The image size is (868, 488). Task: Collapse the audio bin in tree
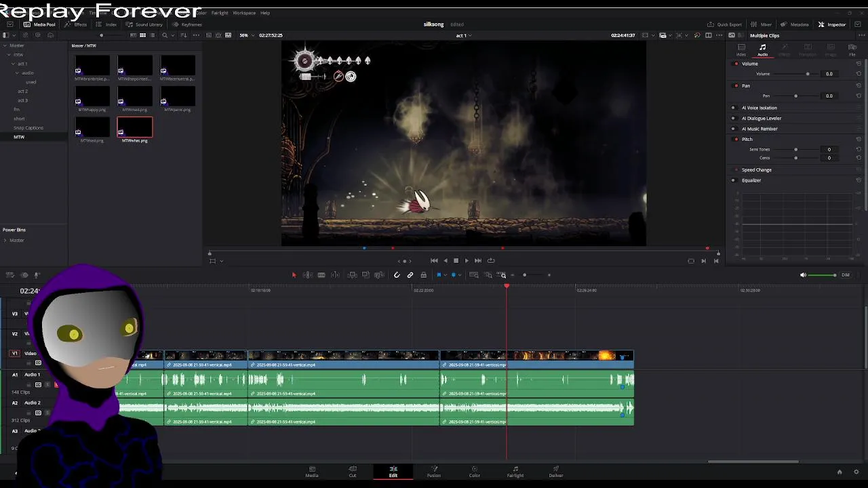point(18,73)
